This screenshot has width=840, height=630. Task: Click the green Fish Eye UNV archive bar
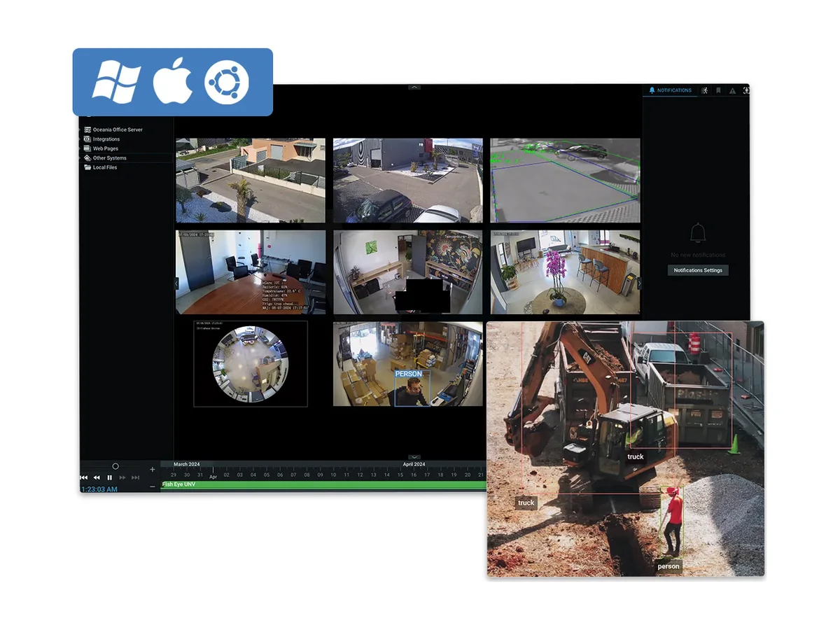pos(323,484)
